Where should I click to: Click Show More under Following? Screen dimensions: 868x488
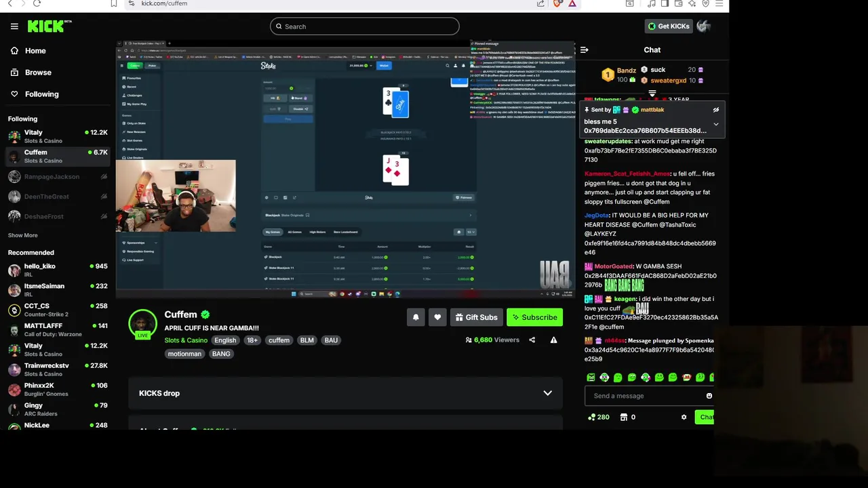click(23, 235)
